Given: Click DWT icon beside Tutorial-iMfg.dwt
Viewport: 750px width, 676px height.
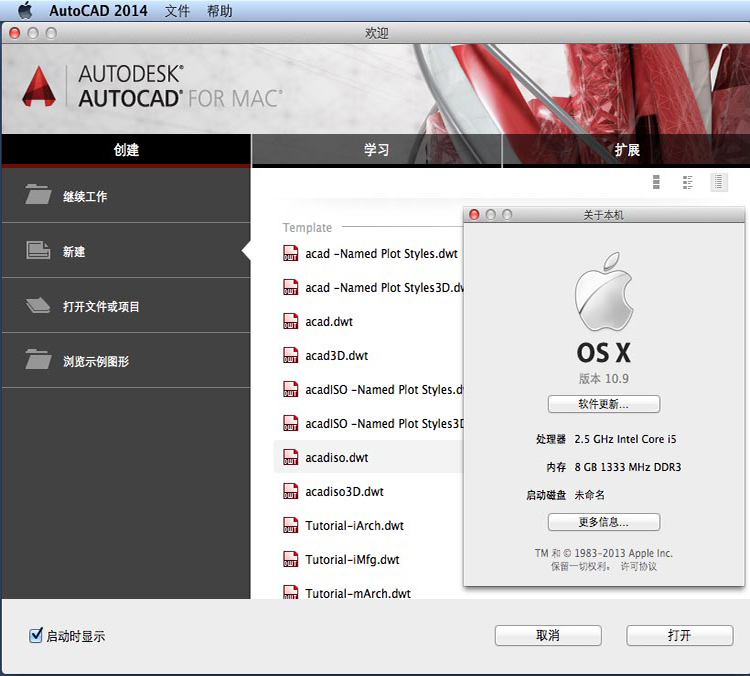Looking at the screenshot, I should pyautogui.click(x=290, y=559).
